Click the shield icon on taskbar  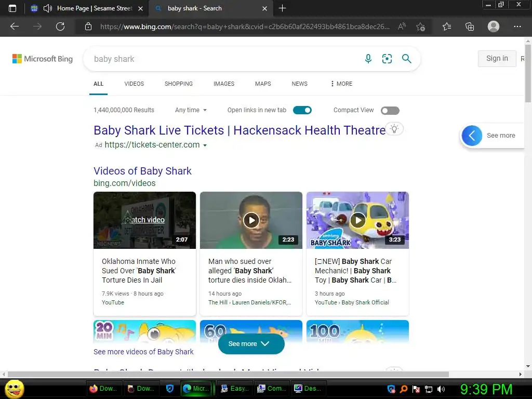click(170, 389)
